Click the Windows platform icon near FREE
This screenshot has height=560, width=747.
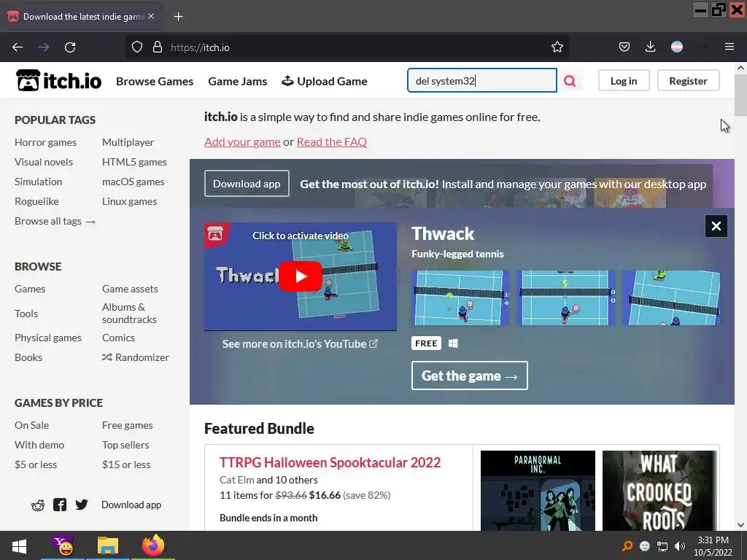[453, 343]
